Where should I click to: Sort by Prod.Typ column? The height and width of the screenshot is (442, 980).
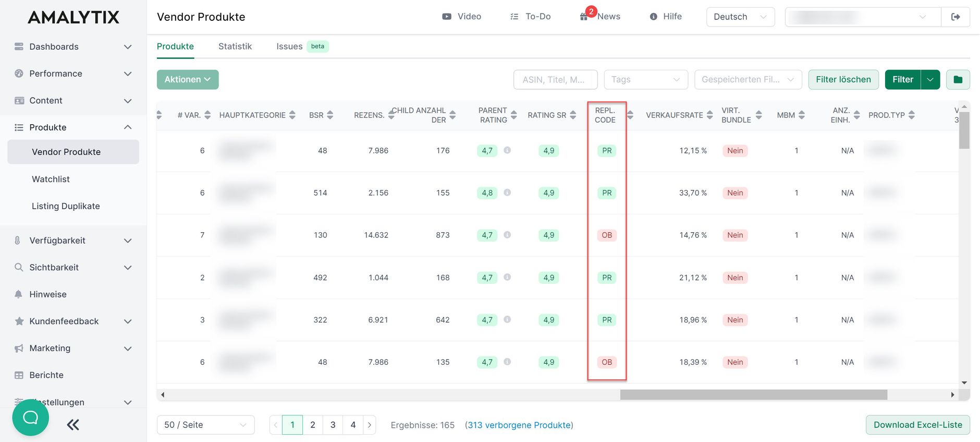[911, 115]
